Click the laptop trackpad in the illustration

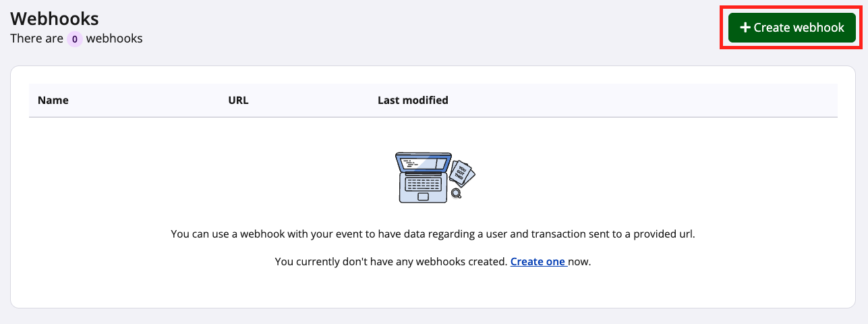[423, 196]
